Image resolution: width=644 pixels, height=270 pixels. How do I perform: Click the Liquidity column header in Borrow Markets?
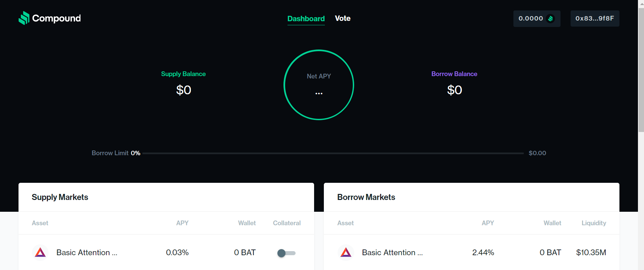click(x=594, y=223)
